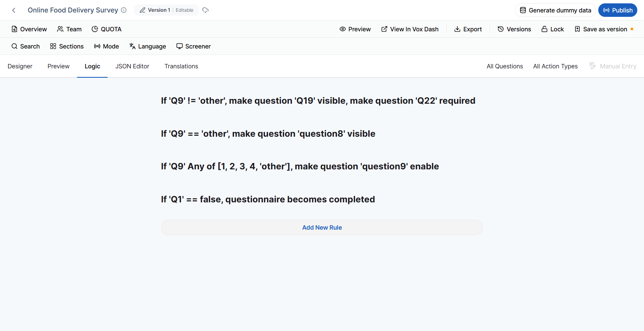This screenshot has width=644, height=331.
Task: Click the back arrow icon
Action: [x=14, y=10]
